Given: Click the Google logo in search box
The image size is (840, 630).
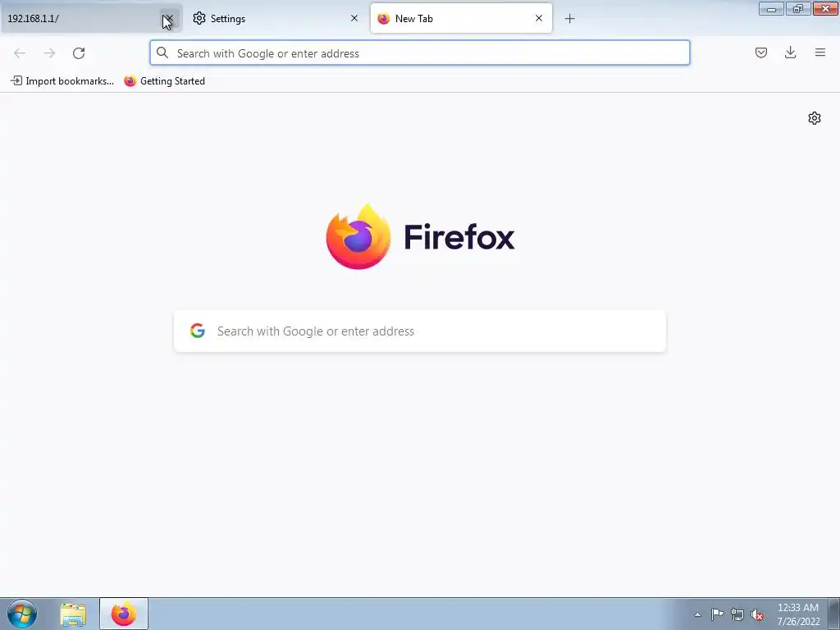Looking at the screenshot, I should click(198, 331).
